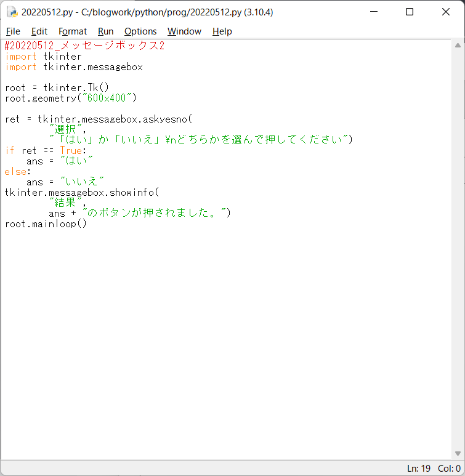Click the line 'import tkinter.messagebox'

pos(74,67)
